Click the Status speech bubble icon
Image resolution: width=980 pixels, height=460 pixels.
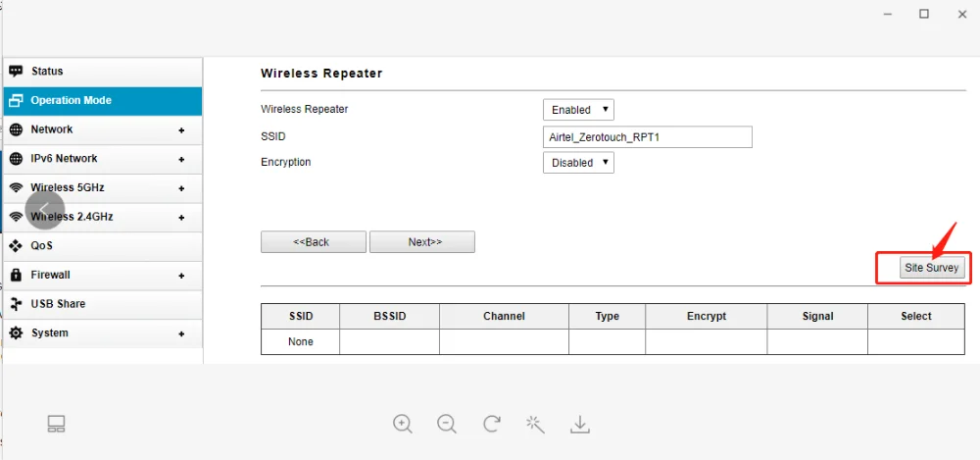pos(17,71)
